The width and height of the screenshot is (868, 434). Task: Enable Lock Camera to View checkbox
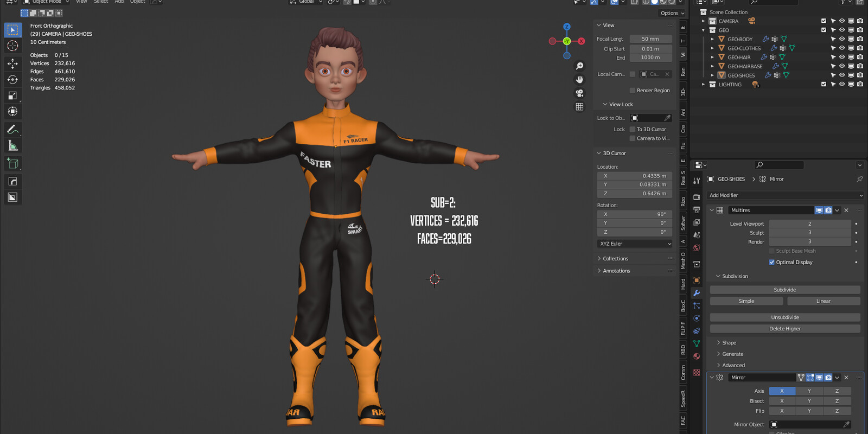[x=632, y=138]
